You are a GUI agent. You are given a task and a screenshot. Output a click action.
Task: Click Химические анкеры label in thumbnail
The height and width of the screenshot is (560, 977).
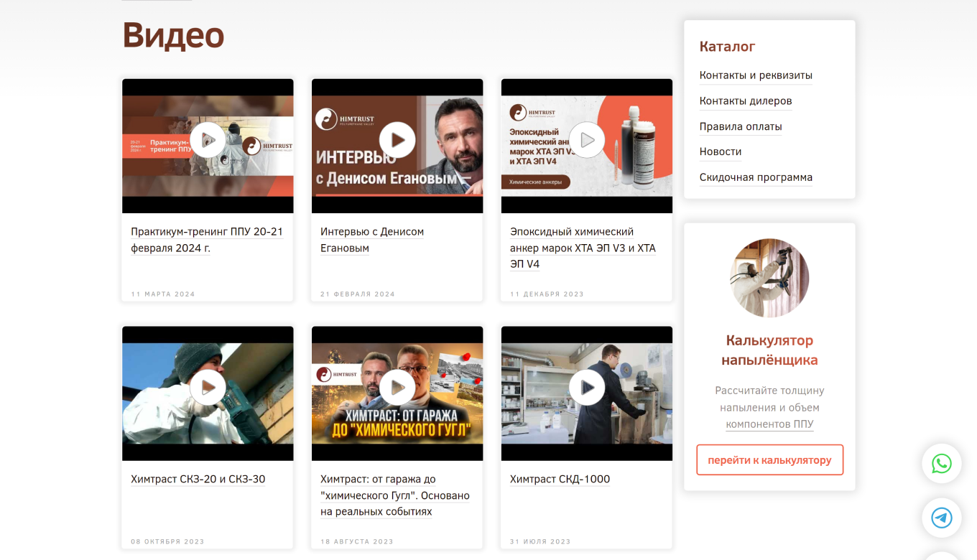(535, 182)
